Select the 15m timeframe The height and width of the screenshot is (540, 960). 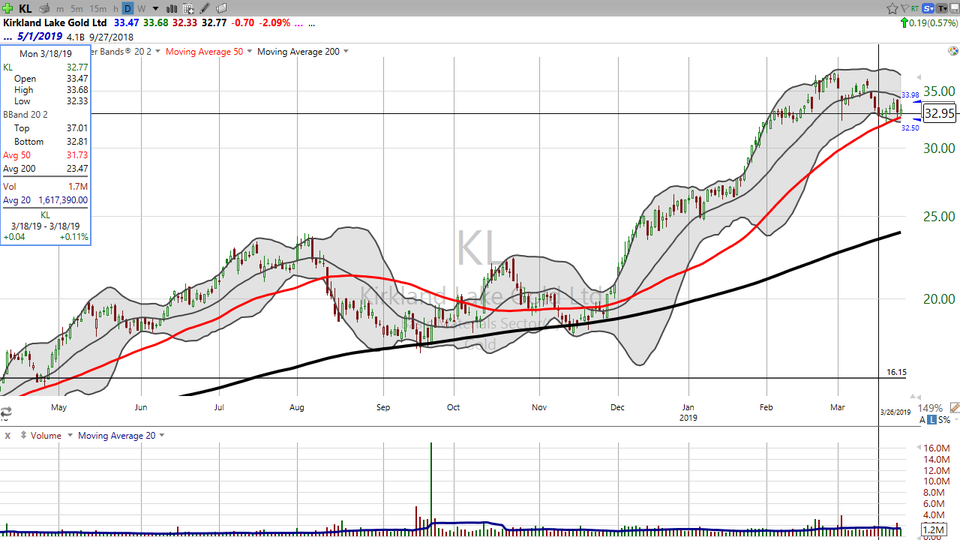tap(97, 9)
